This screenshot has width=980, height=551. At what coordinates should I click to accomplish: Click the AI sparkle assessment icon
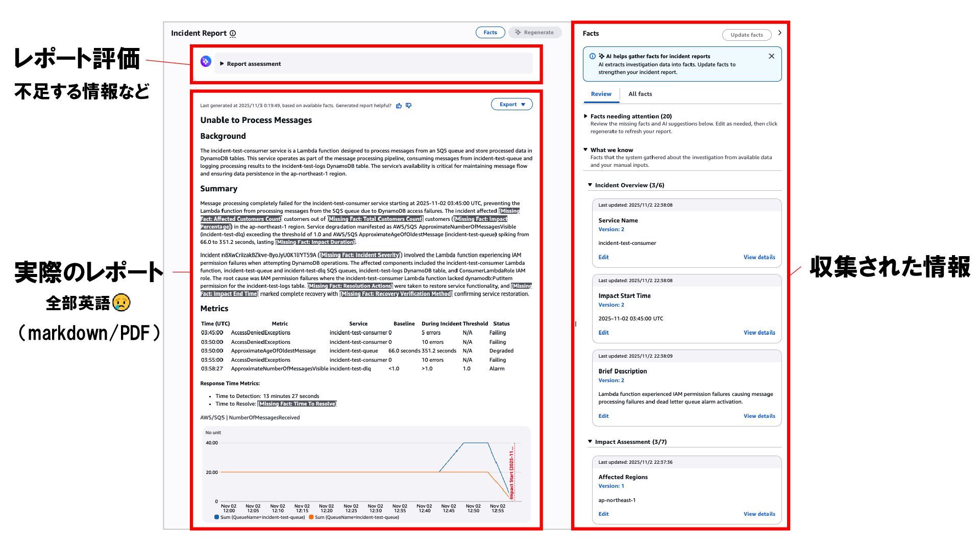[206, 62]
